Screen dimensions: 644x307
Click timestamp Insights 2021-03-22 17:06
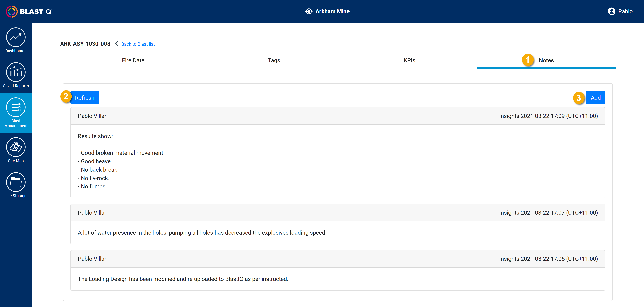pos(548,259)
